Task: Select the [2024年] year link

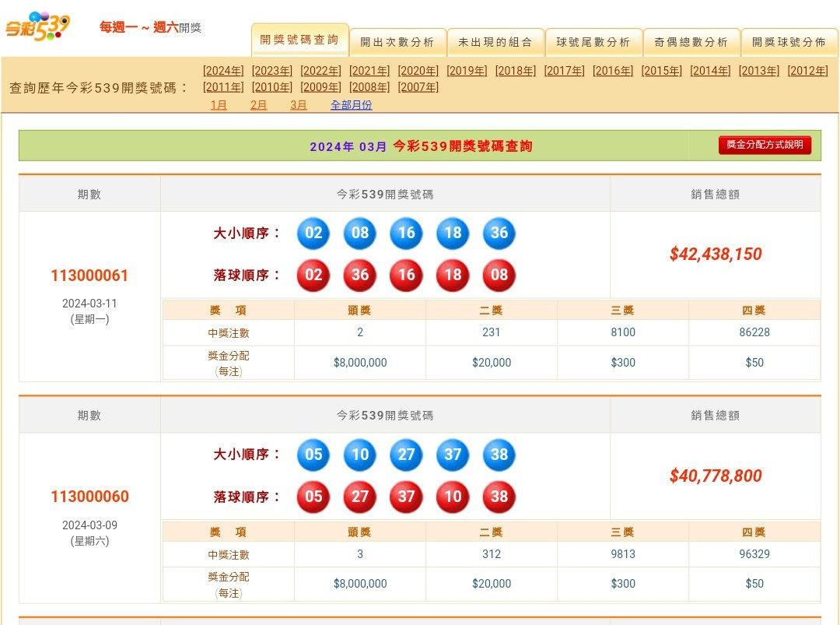Action: [x=223, y=71]
